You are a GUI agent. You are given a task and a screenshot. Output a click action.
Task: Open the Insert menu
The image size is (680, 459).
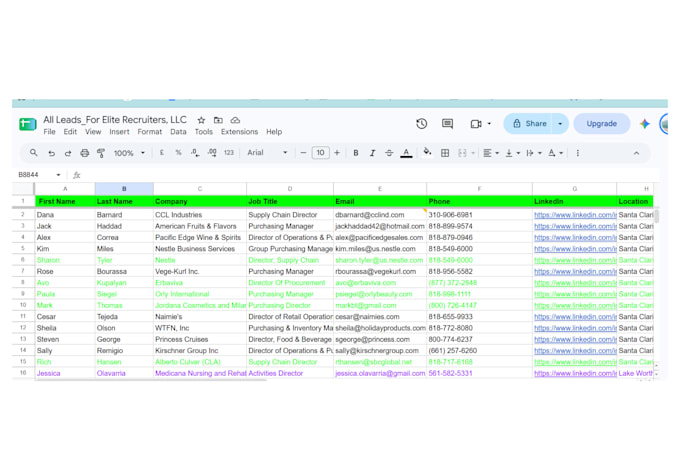(119, 132)
